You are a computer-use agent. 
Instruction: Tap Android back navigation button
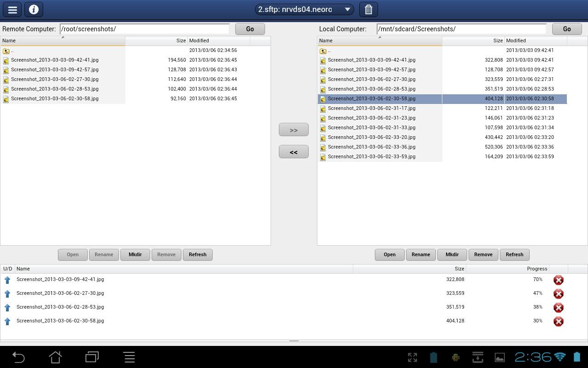pos(18,357)
